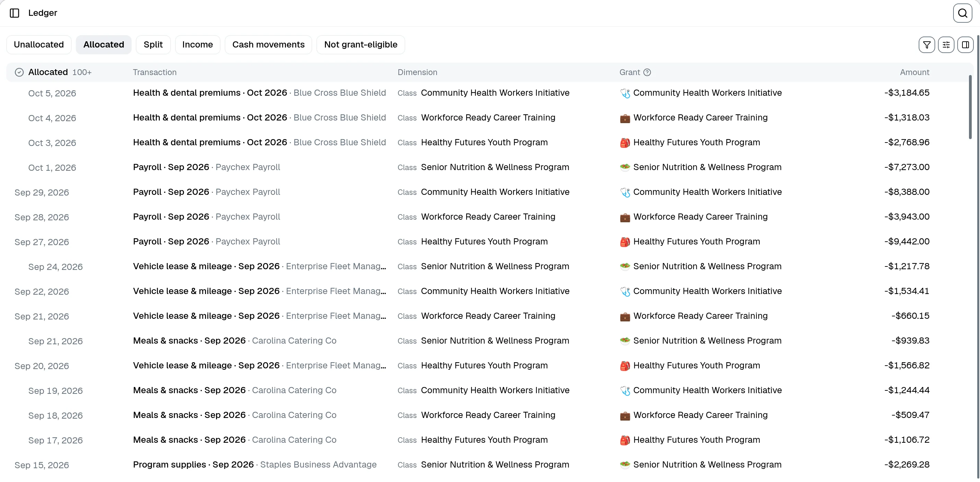Click the -$9,442.00 amount
This screenshot has width=980, height=482.
coord(907,241)
